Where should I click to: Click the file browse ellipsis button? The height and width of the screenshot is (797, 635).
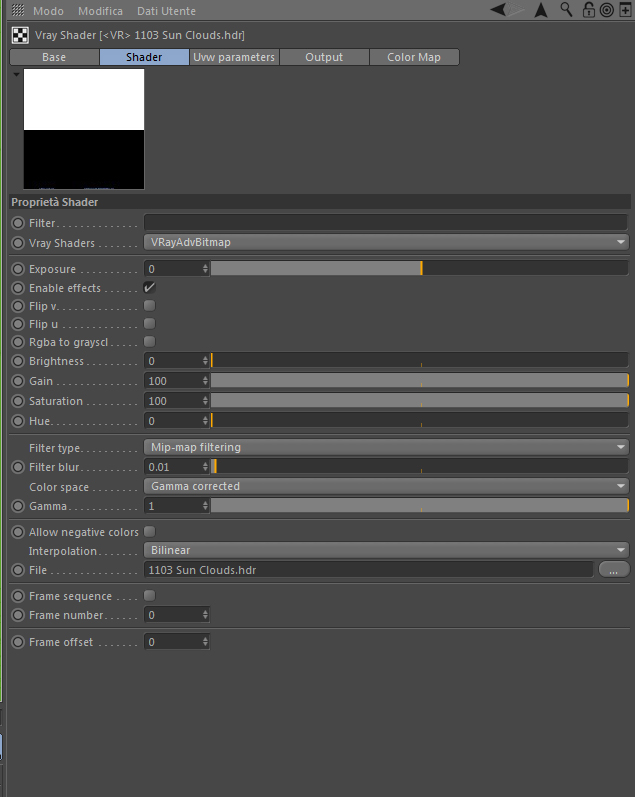click(614, 570)
